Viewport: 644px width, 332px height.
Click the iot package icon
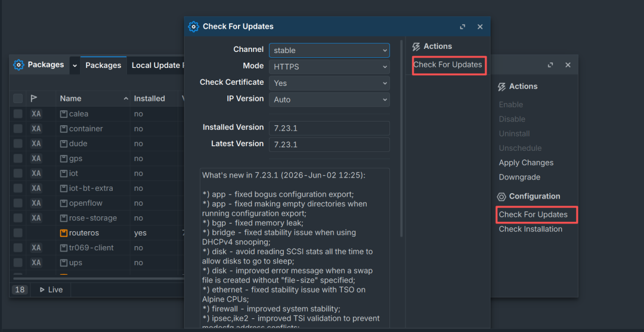[x=64, y=173]
